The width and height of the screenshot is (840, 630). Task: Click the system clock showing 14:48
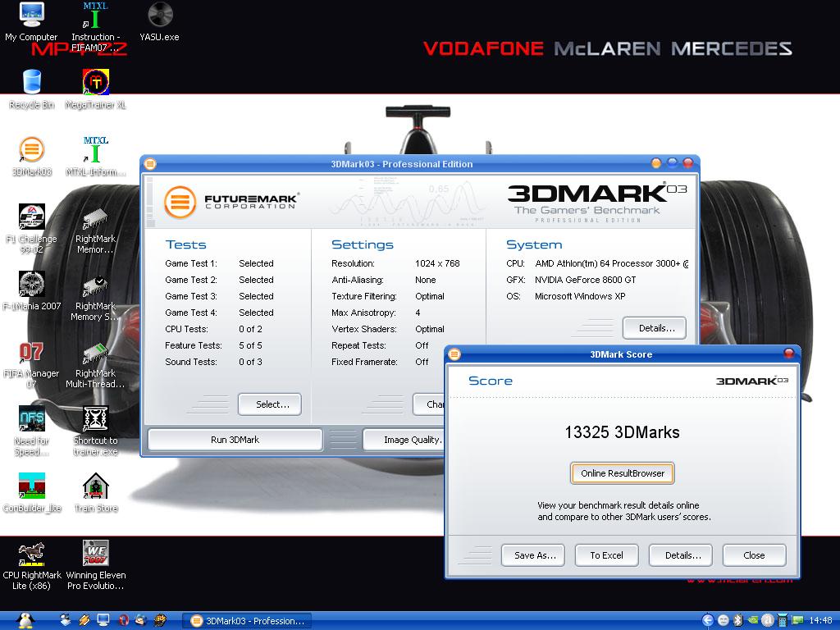tap(820, 620)
